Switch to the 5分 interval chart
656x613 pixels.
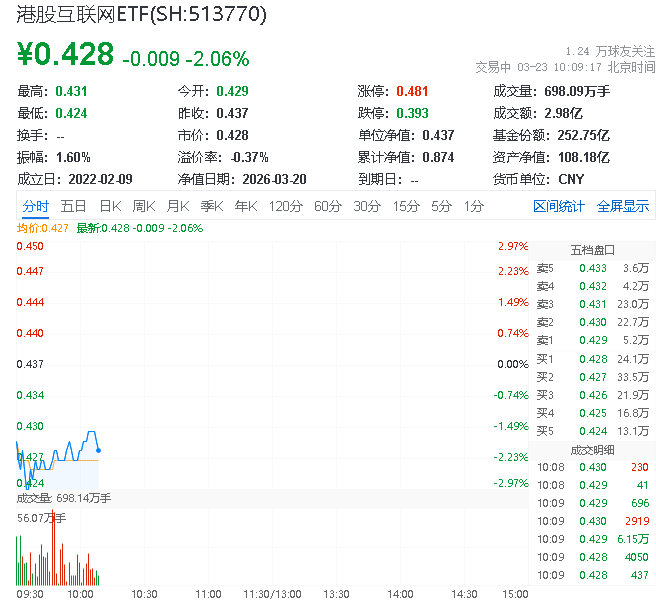coord(441,206)
